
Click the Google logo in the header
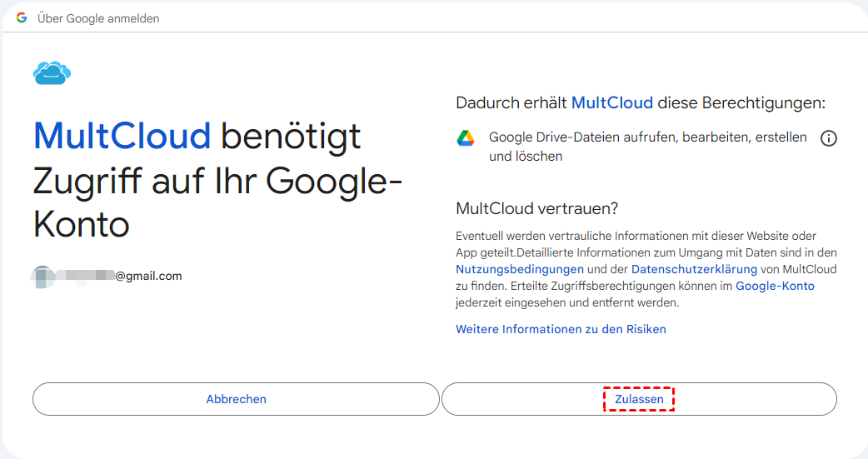click(x=22, y=18)
